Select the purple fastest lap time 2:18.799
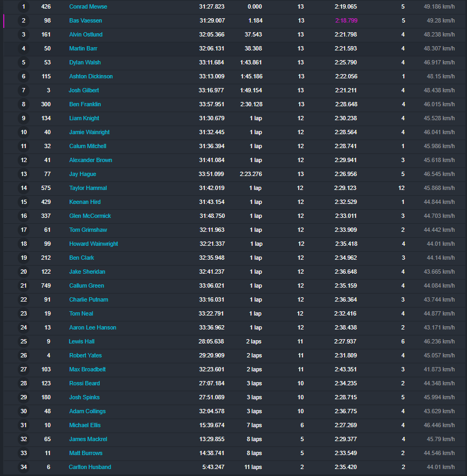The image size is (467, 476). (346, 20)
